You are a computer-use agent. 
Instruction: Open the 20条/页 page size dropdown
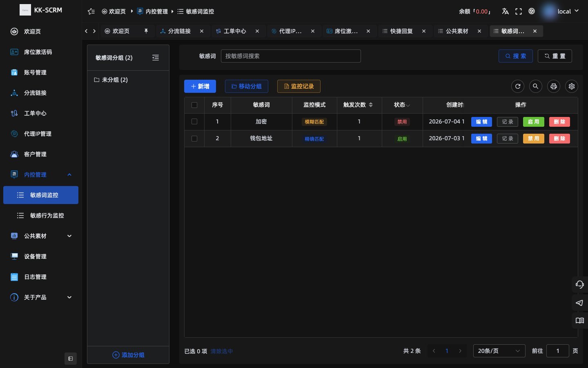(499, 351)
